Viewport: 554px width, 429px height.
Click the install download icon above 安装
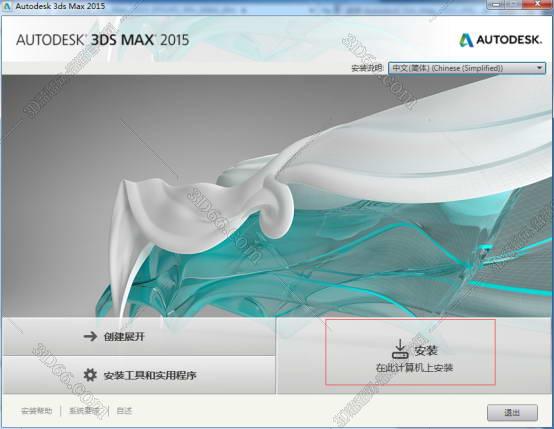(400, 349)
